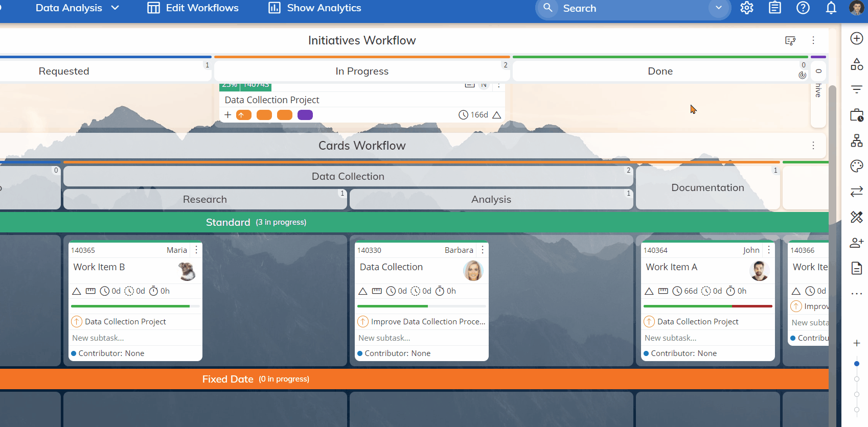Screen dimensions: 868x427
Task: Click John's avatar on Work Item A
Action: (760, 271)
